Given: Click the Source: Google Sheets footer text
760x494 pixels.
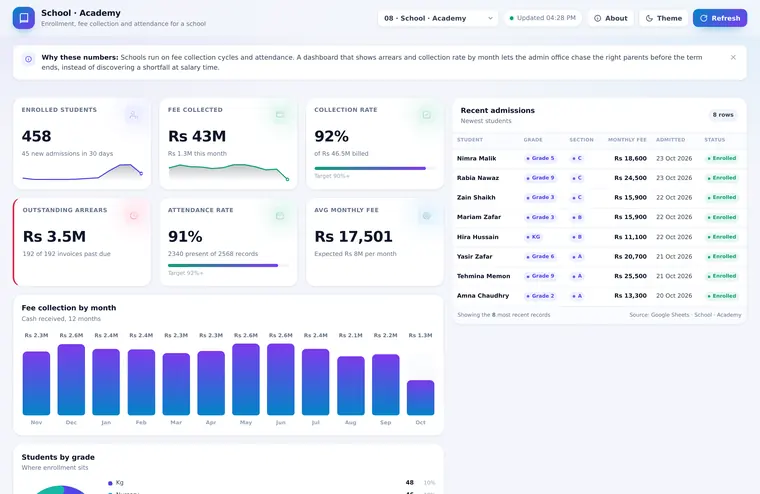Looking at the screenshot, I should coord(685,315).
